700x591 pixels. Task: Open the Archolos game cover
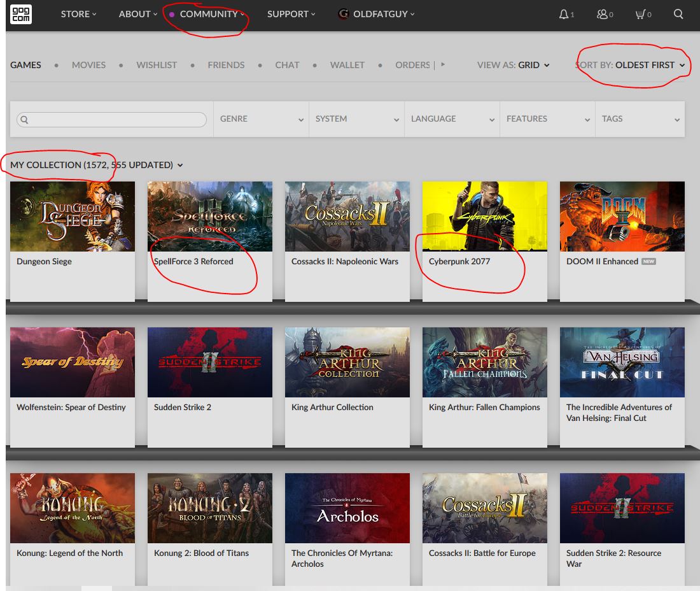[x=347, y=508]
